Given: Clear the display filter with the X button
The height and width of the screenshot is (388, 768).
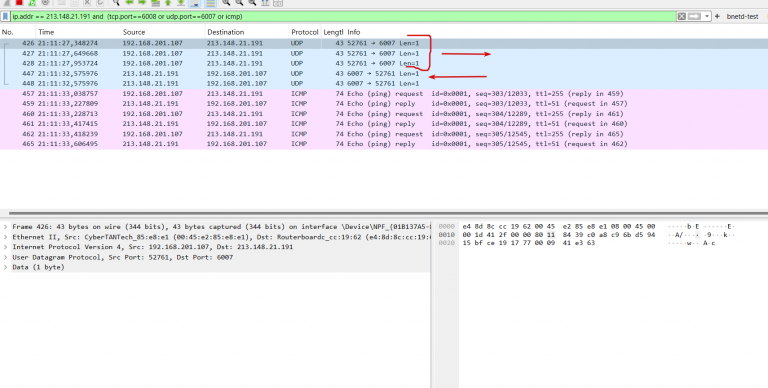Looking at the screenshot, I should [681, 16].
